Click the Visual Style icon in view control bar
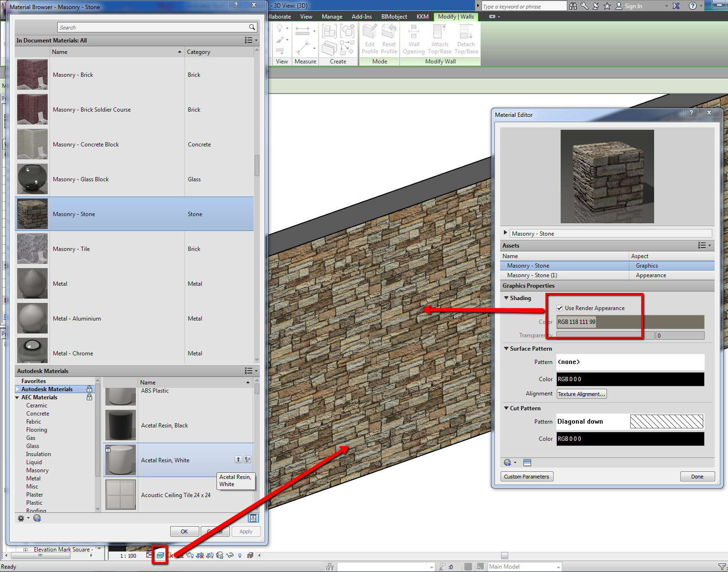 (160, 555)
